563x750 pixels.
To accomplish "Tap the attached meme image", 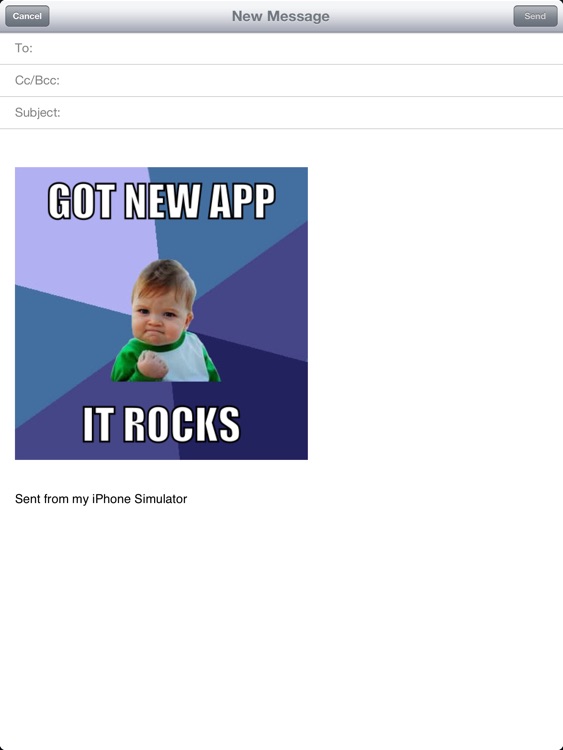I will click(x=161, y=313).
